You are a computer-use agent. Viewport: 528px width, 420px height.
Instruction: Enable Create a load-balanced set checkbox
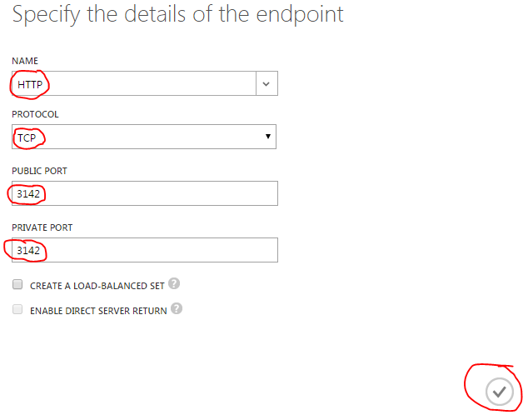pyautogui.click(x=17, y=284)
